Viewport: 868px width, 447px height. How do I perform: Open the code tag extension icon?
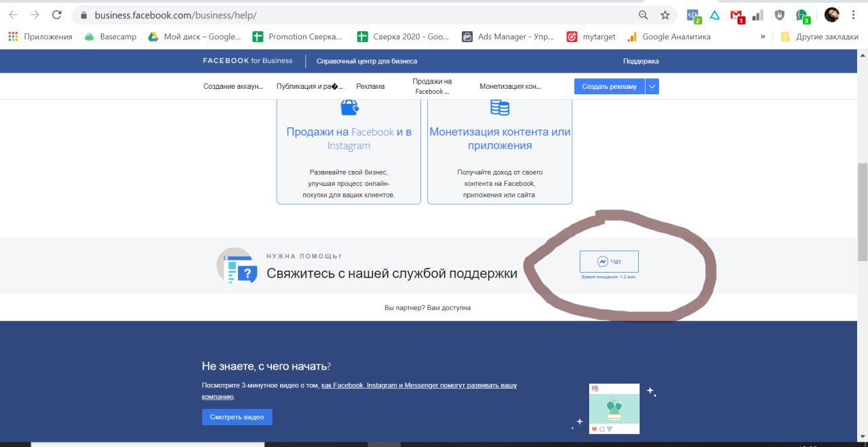693,15
